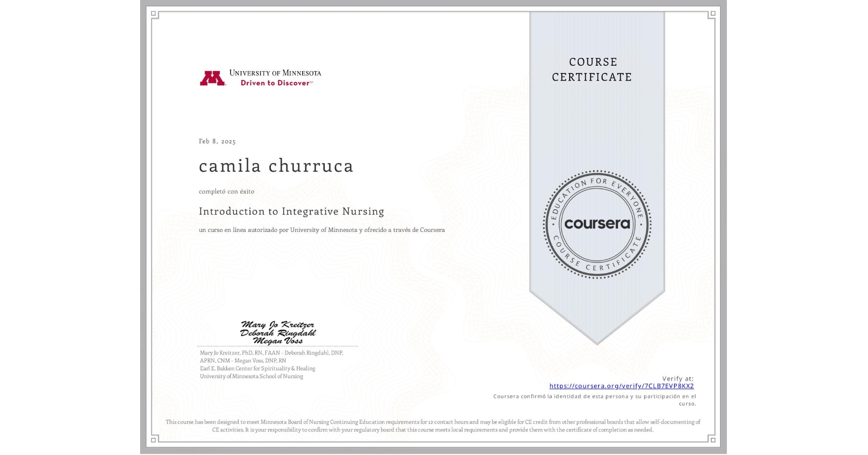Screen dimensions: 868x455
Task: Click the continuing education disclaimer paragraph
Action: (x=433, y=426)
